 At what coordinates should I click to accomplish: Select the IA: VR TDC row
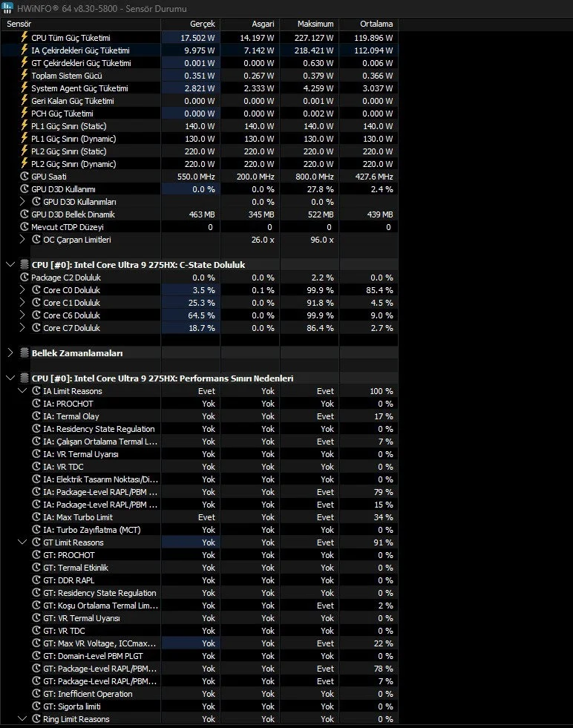click(200, 467)
